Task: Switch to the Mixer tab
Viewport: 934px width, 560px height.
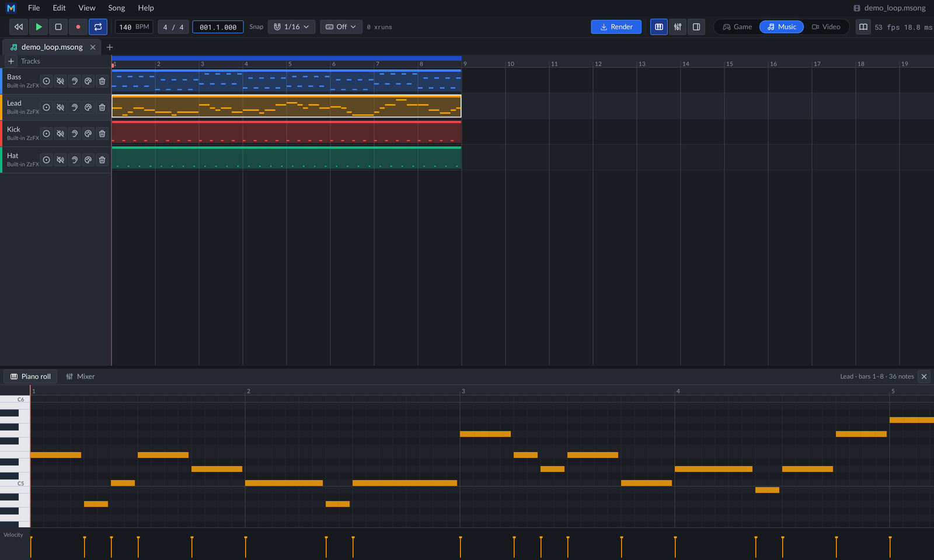Action: (x=81, y=377)
